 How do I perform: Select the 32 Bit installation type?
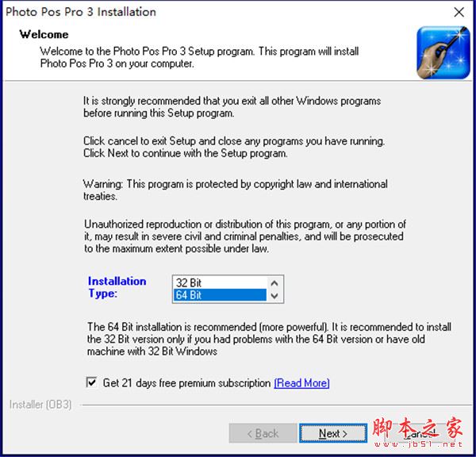pos(220,282)
